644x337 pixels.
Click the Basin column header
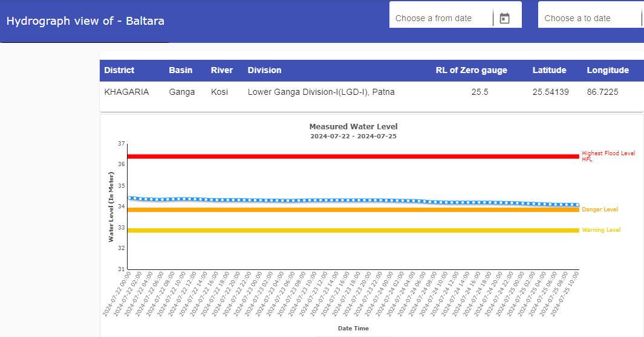pyautogui.click(x=181, y=70)
